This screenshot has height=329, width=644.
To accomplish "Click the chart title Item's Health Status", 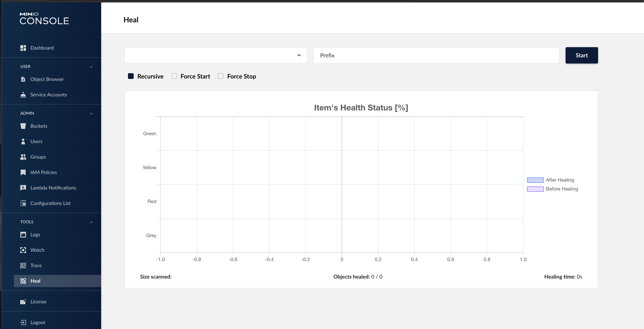I will coord(361,108).
